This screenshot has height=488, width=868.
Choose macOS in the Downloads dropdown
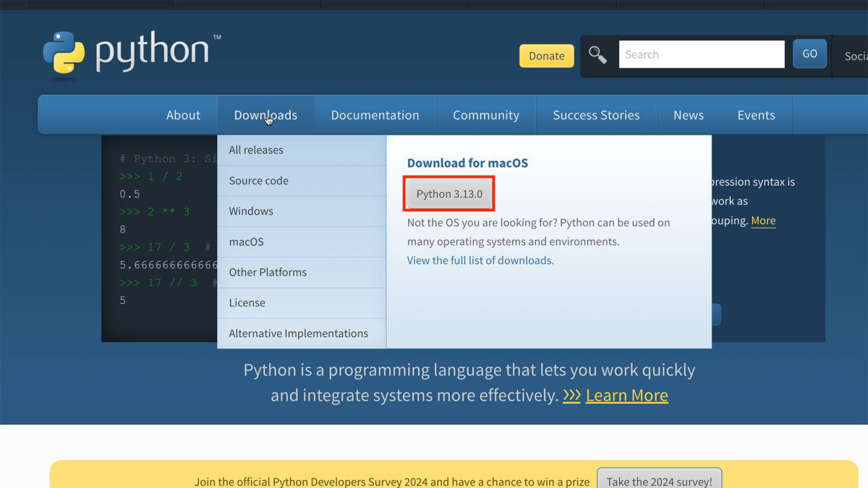302,241
